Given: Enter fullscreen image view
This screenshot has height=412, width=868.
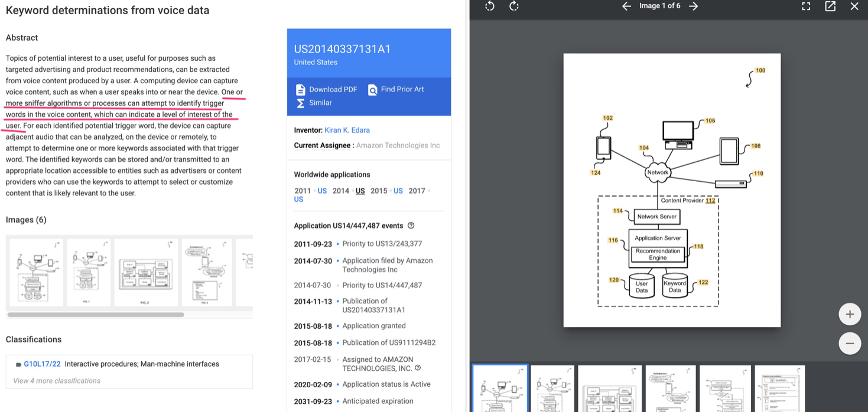Looking at the screenshot, I should point(806,6).
